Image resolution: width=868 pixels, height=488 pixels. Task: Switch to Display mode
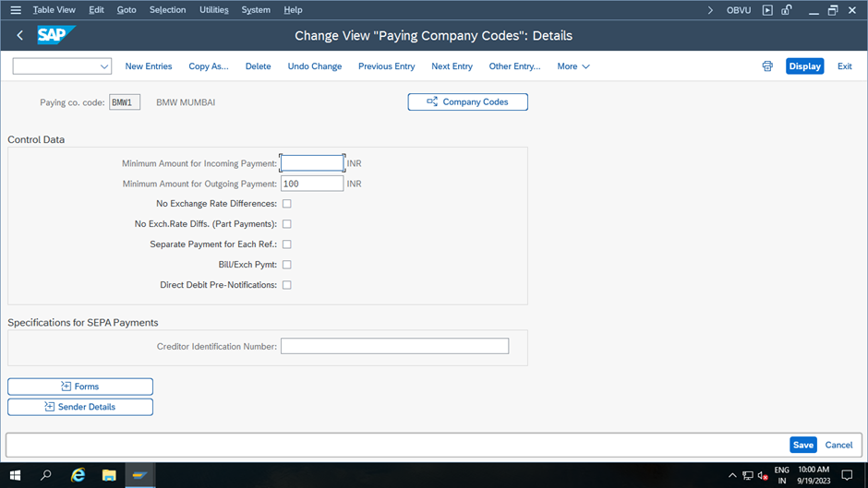tap(805, 66)
